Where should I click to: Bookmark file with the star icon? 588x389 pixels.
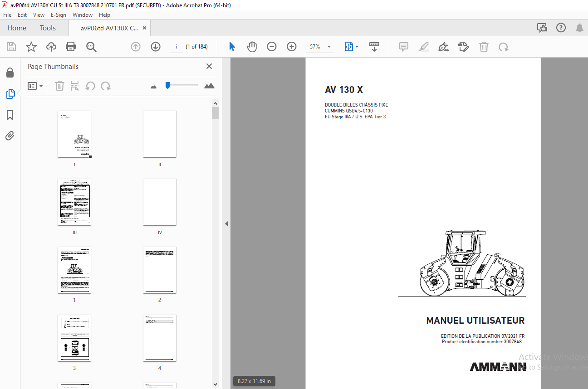(31, 47)
